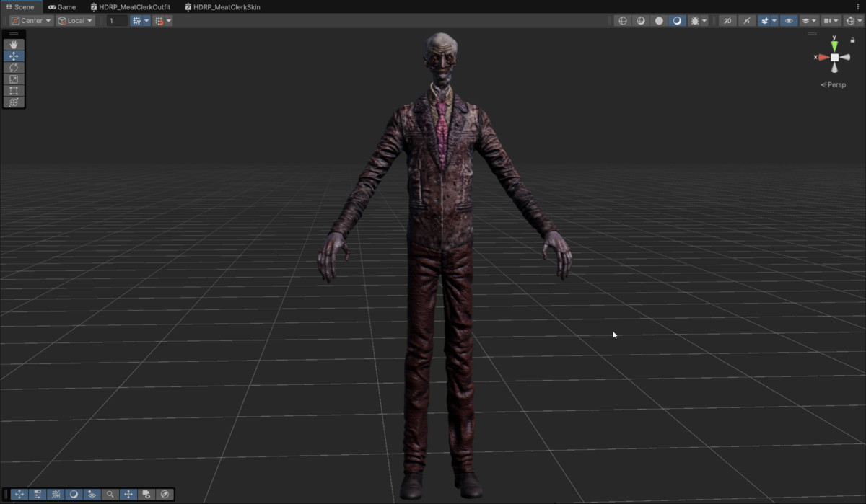Open the scene camera settings dropdown
Viewport: 866px width, 504px height.
(x=831, y=21)
